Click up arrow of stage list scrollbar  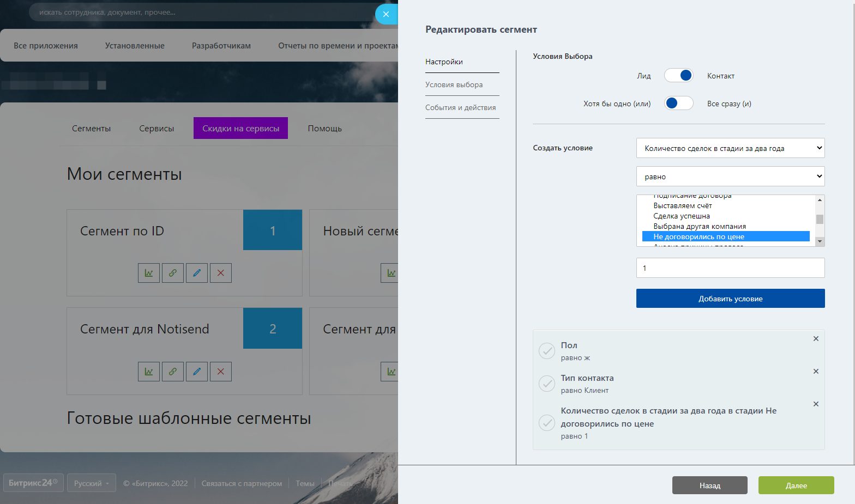820,200
